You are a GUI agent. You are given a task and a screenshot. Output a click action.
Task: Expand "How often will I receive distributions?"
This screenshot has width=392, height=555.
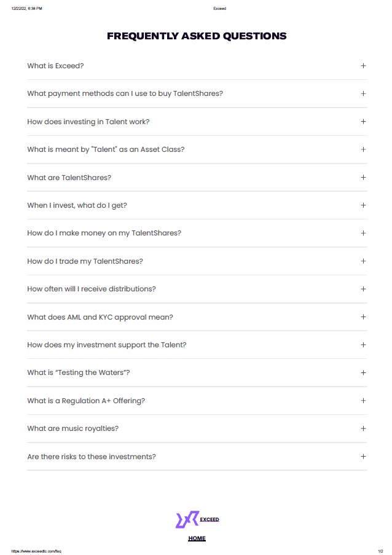91,289
